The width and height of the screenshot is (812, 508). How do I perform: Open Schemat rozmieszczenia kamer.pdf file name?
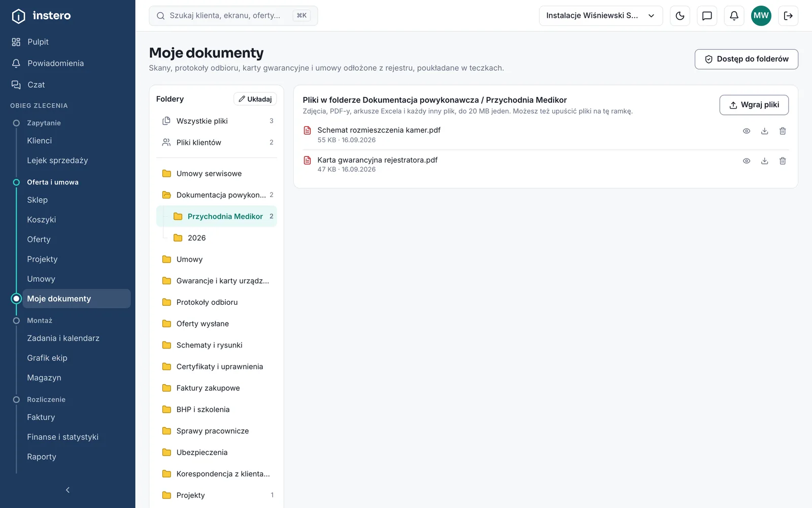coord(379,130)
